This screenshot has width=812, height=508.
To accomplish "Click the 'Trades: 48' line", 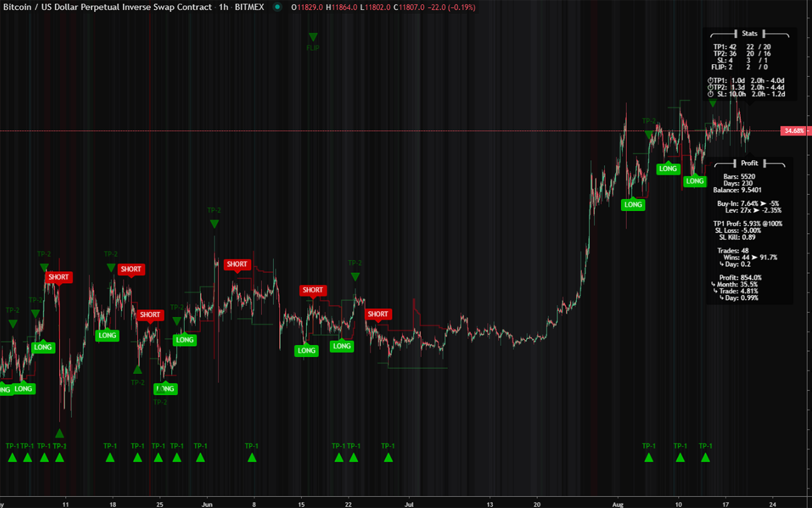I will point(735,251).
